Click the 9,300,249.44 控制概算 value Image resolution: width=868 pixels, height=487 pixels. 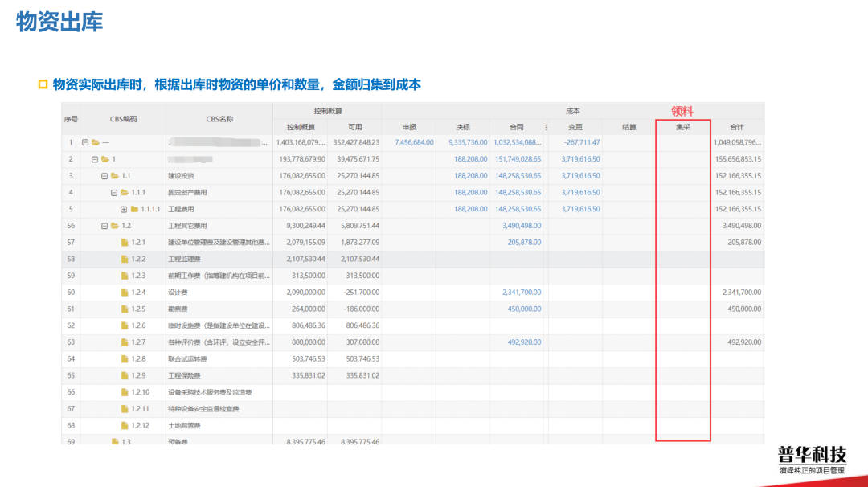[305, 226]
